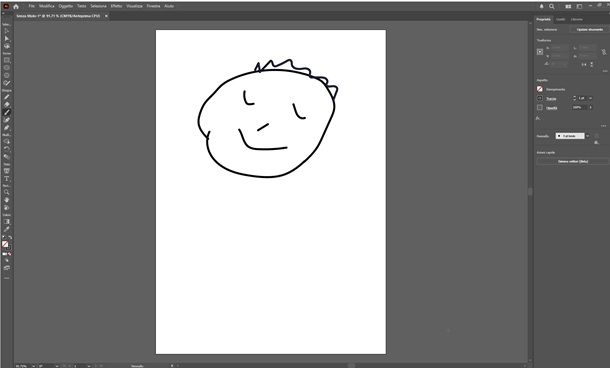Expand the Opacità value arrow
The image size is (610, 368).
591,107
